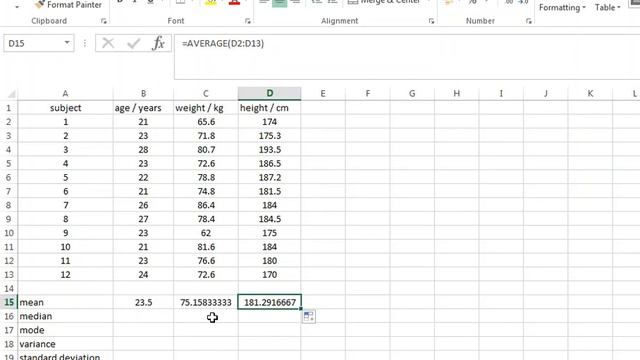The height and width of the screenshot is (360, 640).
Task: Click height value 187.2
Action: pos(270,177)
